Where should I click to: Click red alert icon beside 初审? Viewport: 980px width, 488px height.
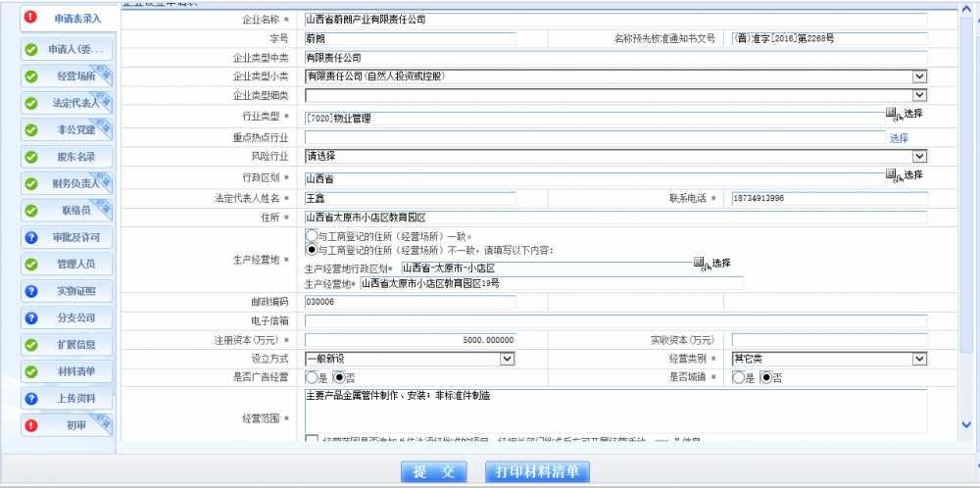pyautogui.click(x=30, y=425)
